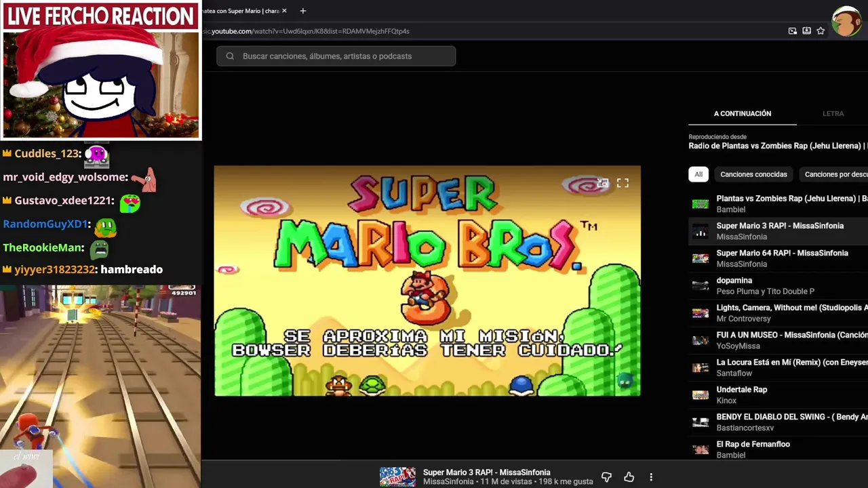Select the All filter chip
Viewport: 868px width, 488px height.
(x=698, y=174)
